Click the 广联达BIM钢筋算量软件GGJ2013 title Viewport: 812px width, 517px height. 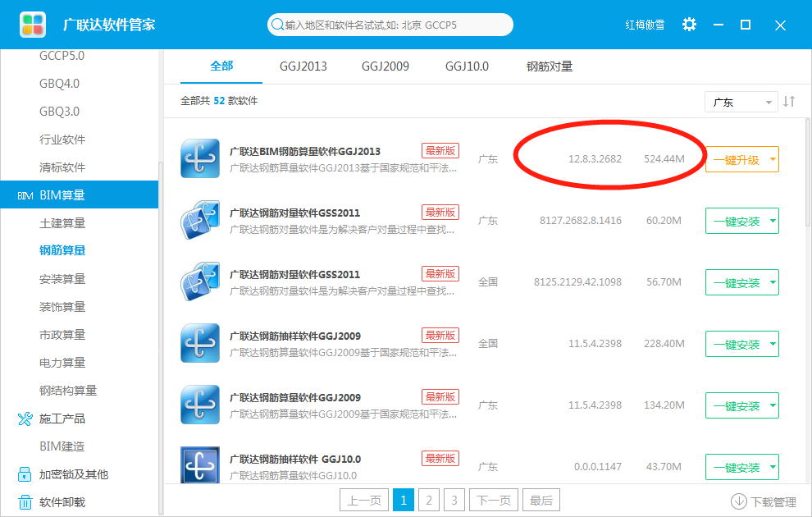pos(305,151)
